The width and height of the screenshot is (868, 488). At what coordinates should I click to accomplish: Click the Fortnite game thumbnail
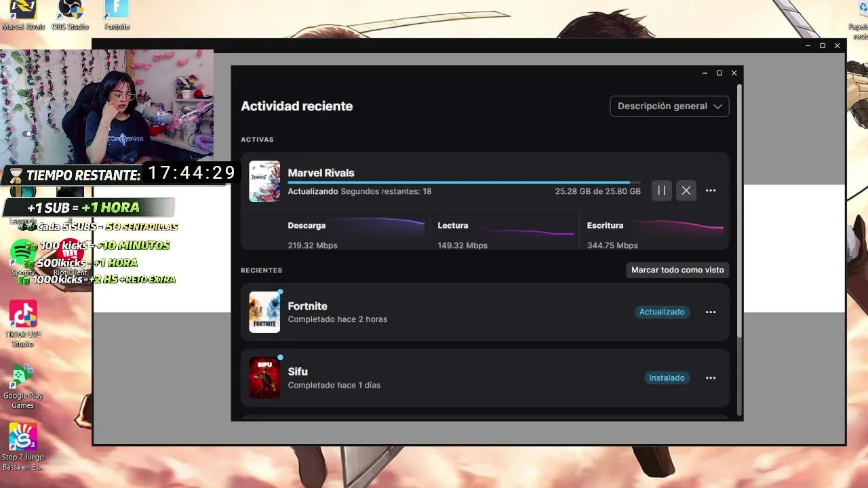click(x=264, y=312)
